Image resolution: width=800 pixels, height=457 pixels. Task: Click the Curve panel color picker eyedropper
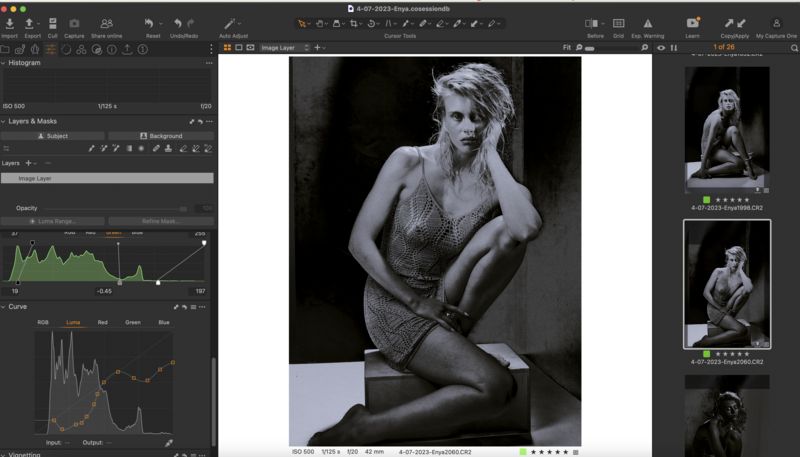pos(169,443)
